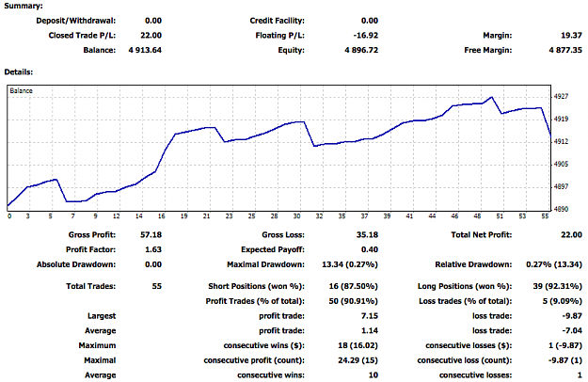Click the Balance label inside the chart
The width and height of the screenshot is (588, 382).
point(21,90)
